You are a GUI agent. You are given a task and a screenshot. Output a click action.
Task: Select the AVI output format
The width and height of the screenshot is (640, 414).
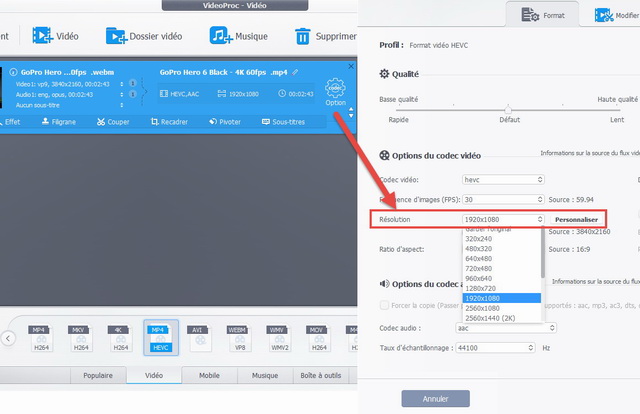pos(200,338)
